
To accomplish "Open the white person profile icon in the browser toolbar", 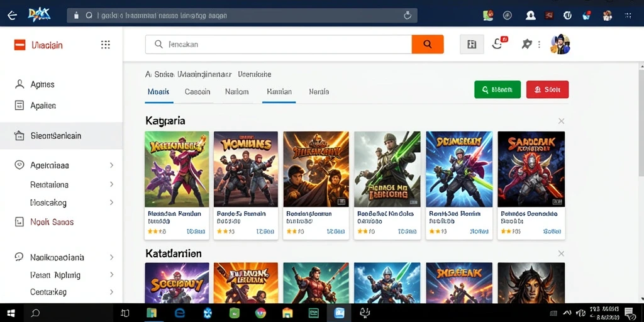I will pyautogui.click(x=531, y=16).
